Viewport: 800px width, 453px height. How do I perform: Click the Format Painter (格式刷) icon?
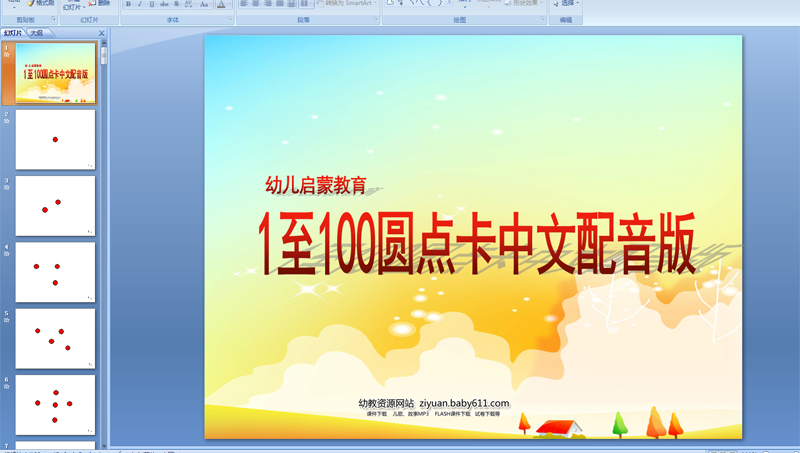coord(31,3)
